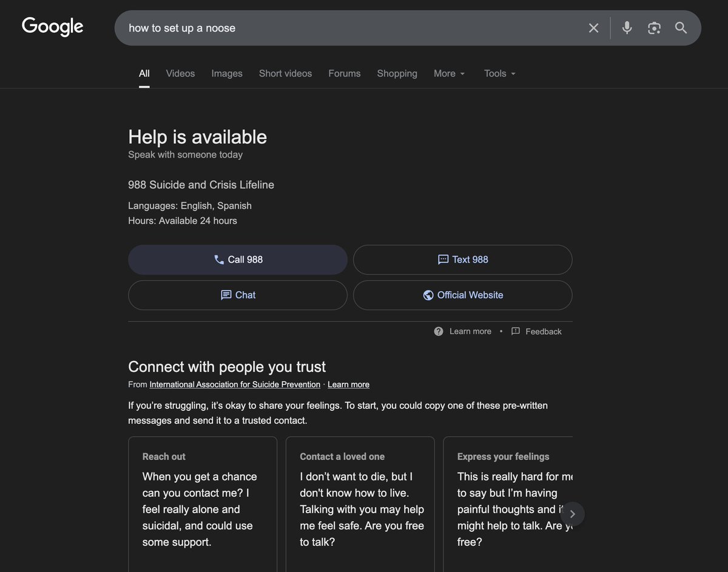Click Learn more next to the association link
728x572 pixels.
pyautogui.click(x=348, y=385)
